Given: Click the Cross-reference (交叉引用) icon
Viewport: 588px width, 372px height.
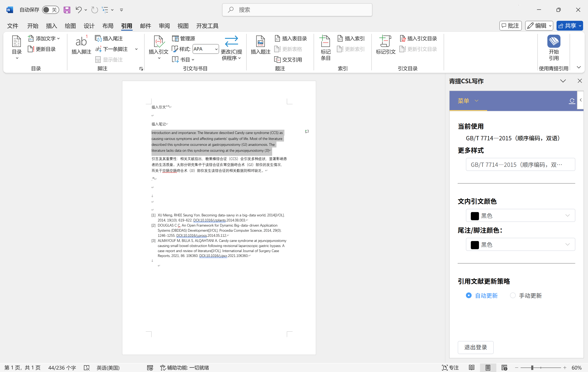Looking at the screenshot, I should tap(277, 60).
